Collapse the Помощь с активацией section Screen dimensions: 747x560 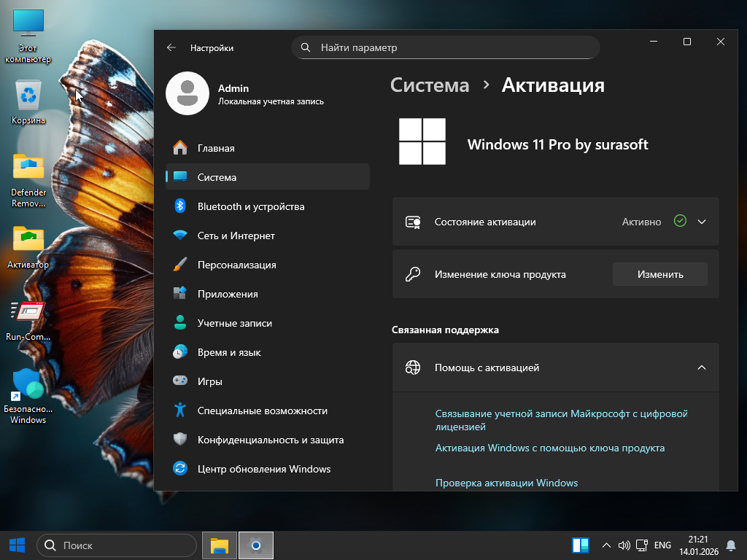702,367
